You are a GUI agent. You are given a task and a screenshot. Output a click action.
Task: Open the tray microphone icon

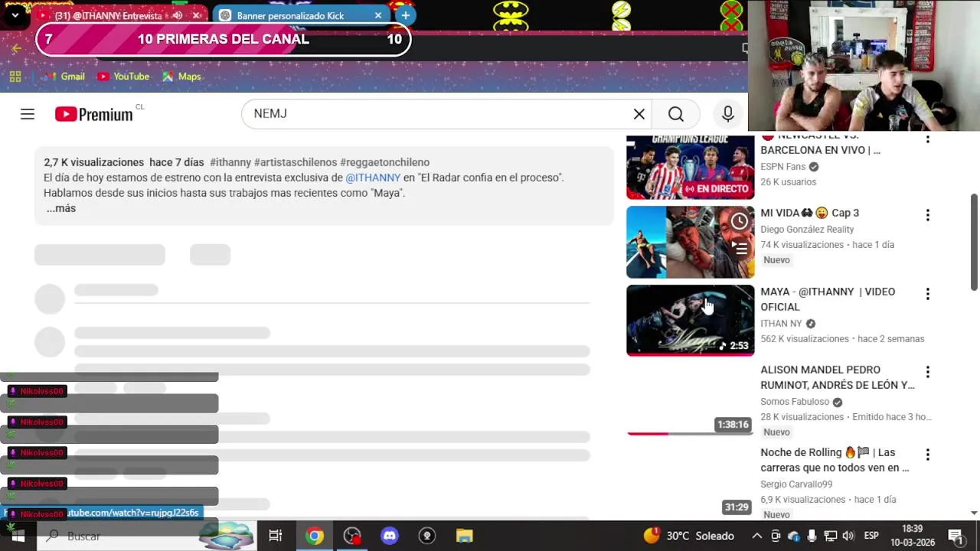click(812, 536)
